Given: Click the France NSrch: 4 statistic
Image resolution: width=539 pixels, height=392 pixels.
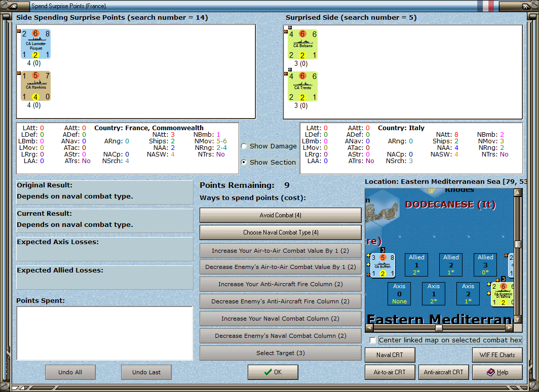Looking at the screenshot, I should coord(116,161).
